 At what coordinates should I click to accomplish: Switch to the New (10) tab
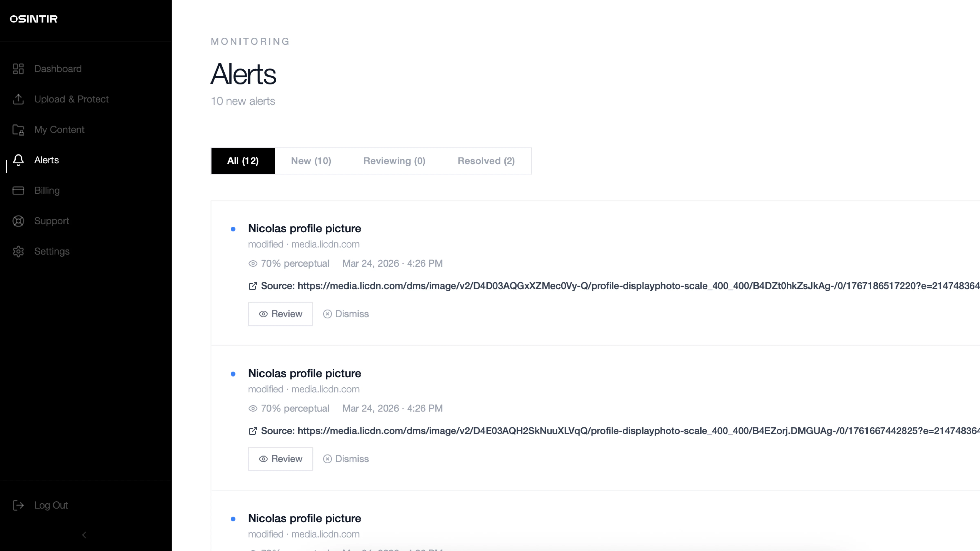click(x=311, y=161)
